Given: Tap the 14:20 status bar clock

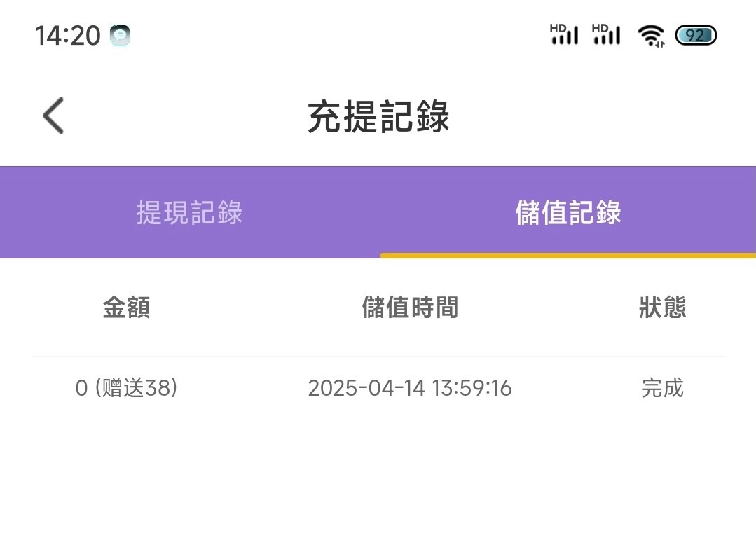Looking at the screenshot, I should pyautogui.click(x=68, y=35).
